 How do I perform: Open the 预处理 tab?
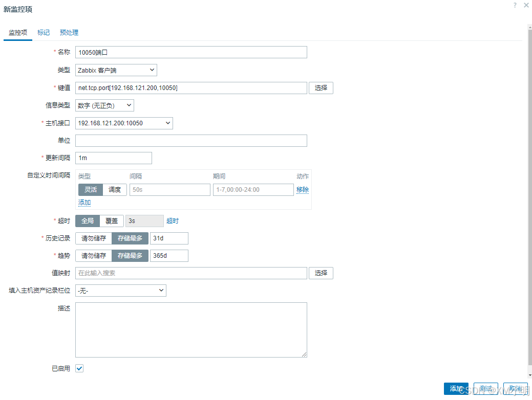coord(69,33)
